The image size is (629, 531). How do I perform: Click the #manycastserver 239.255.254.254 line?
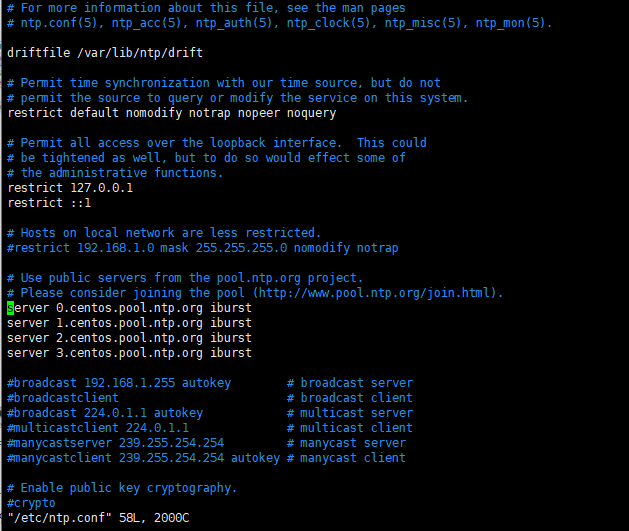116,443
